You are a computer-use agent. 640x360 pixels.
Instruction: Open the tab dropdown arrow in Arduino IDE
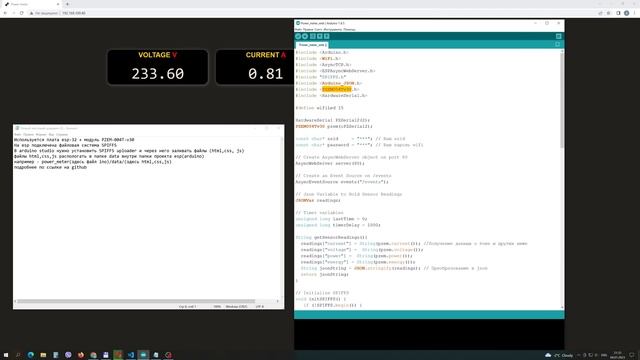[x=558, y=44]
